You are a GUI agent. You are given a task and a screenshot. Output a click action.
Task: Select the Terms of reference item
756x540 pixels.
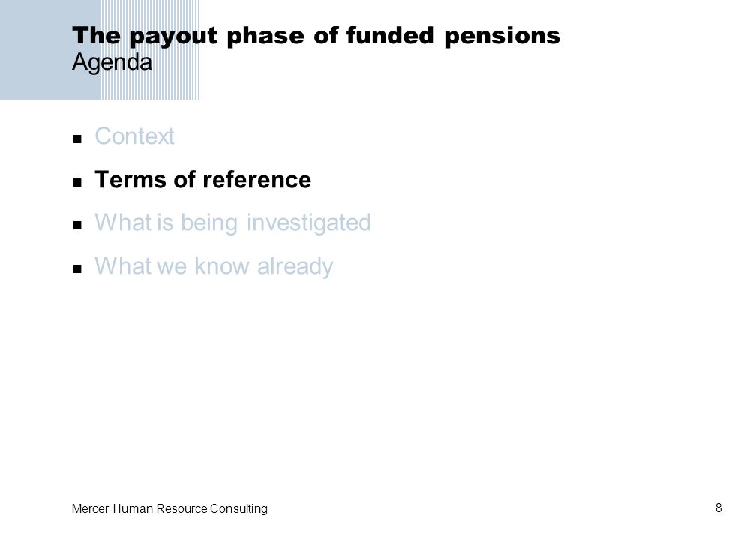click(203, 180)
